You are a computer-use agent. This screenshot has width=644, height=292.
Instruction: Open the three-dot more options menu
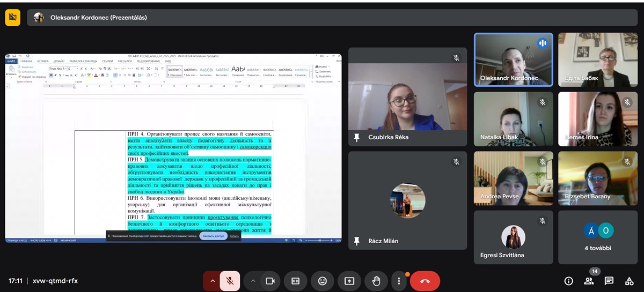(399, 281)
